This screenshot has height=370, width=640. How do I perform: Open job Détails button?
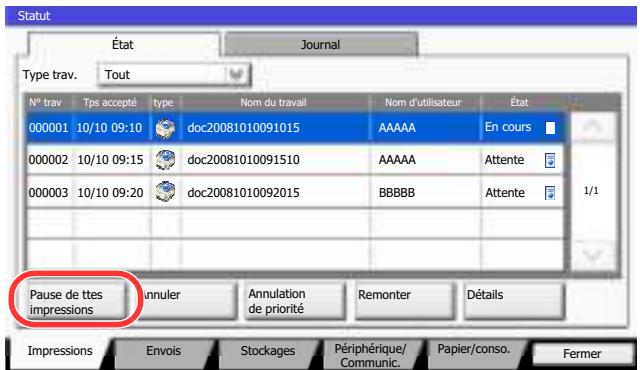[514, 301]
